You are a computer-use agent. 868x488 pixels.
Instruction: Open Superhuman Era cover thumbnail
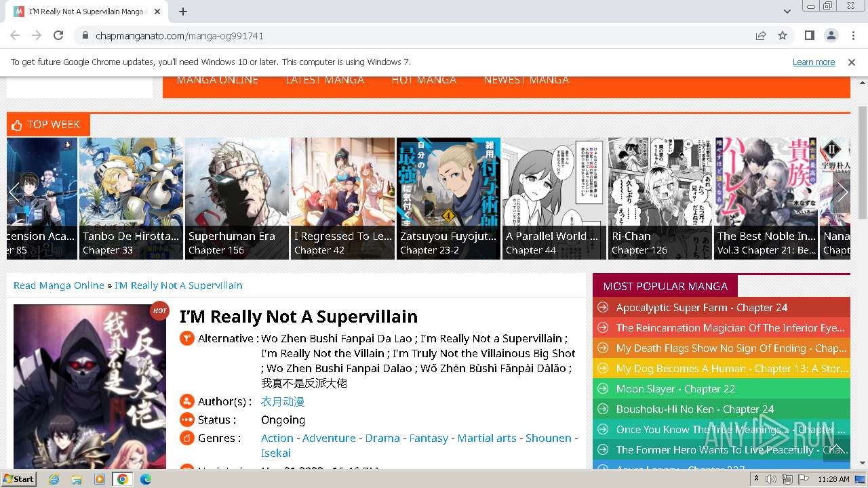(237, 198)
